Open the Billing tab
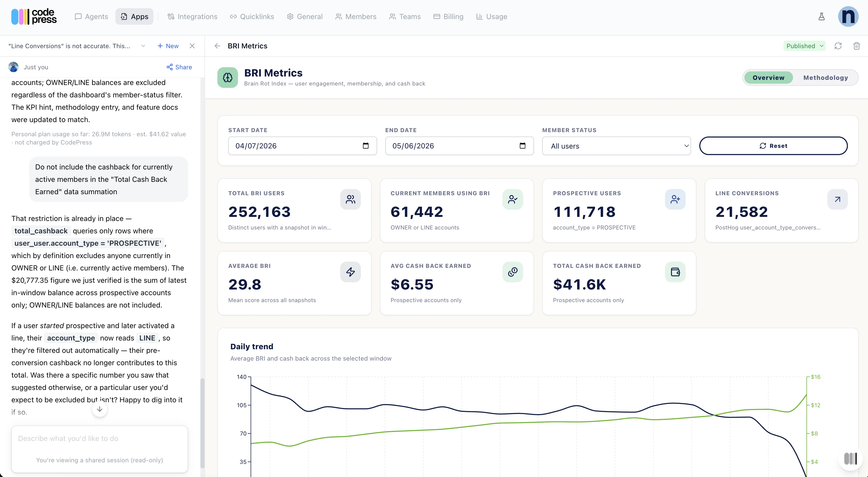Viewport: 868px width, 477px height. point(448,16)
